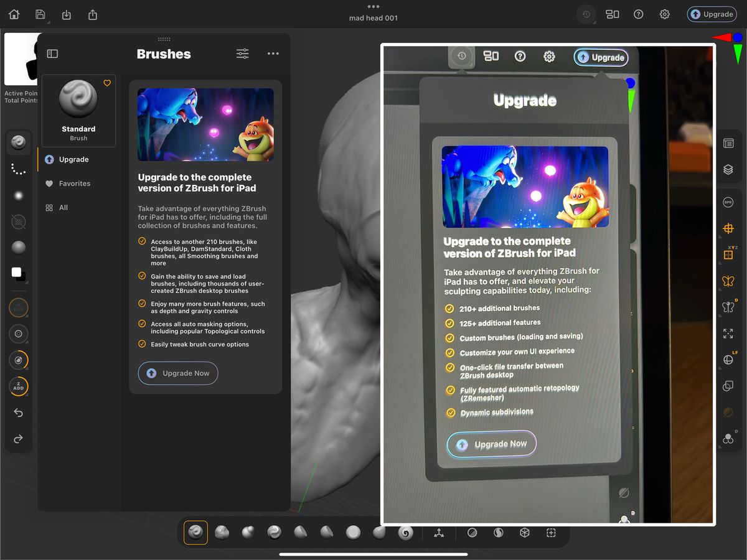Viewport: 747px width, 560px height.
Task: Open the Brushes panel ellipsis menu
Action: click(273, 54)
